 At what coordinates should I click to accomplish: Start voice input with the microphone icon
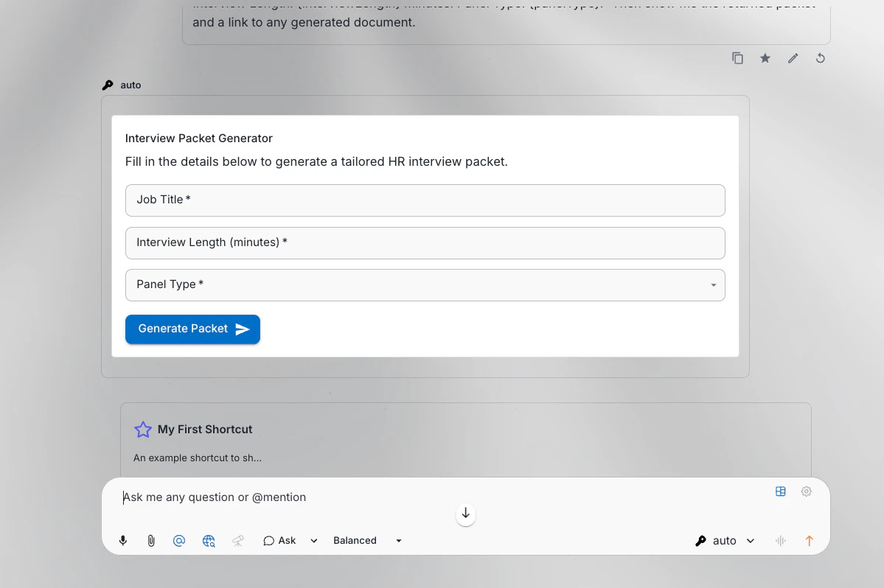point(123,541)
